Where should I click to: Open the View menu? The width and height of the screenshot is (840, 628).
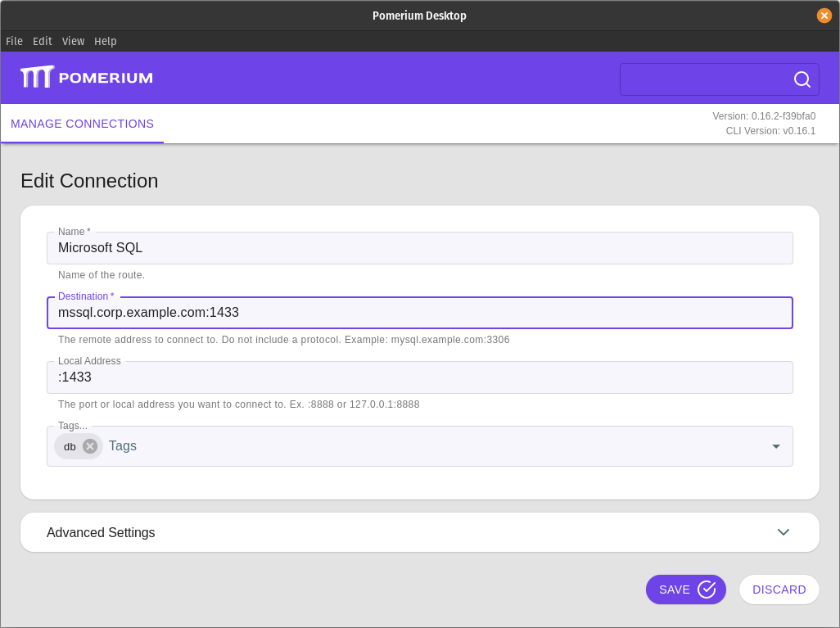[x=73, y=41]
